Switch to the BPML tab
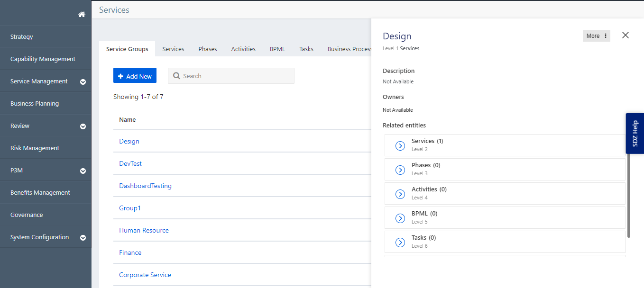Viewport: 644px width, 288px height. click(x=277, y=49)
